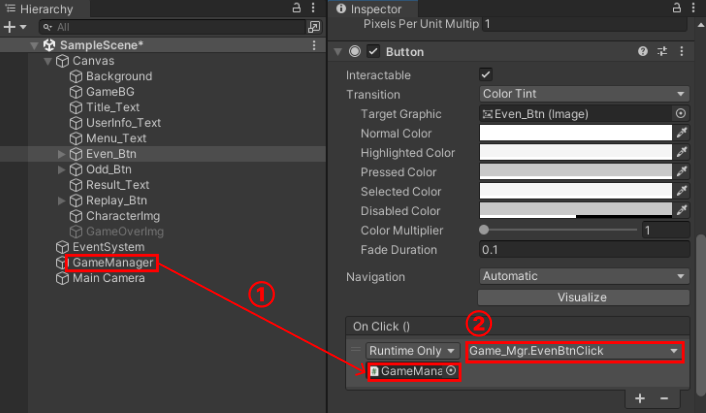706x413 pixels.
Task: Pick Target Graphic with the object picker circle
Action: click(x=680, y=113)
